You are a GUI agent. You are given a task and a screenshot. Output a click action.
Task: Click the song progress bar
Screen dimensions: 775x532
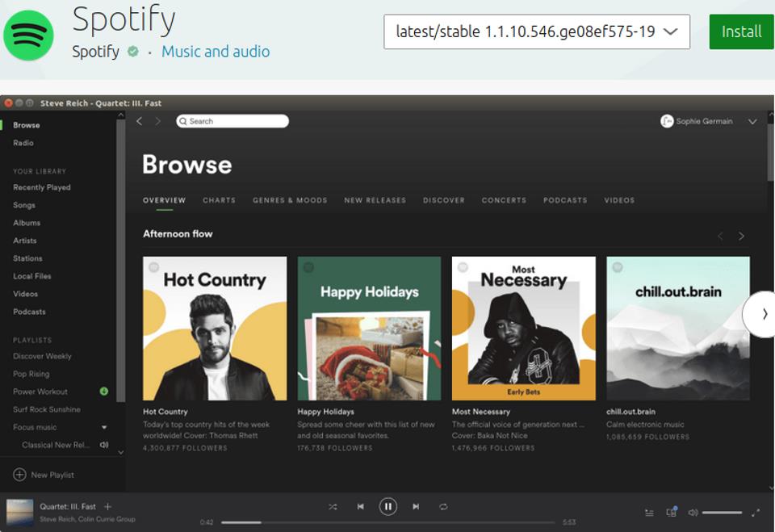coord(388,522)
